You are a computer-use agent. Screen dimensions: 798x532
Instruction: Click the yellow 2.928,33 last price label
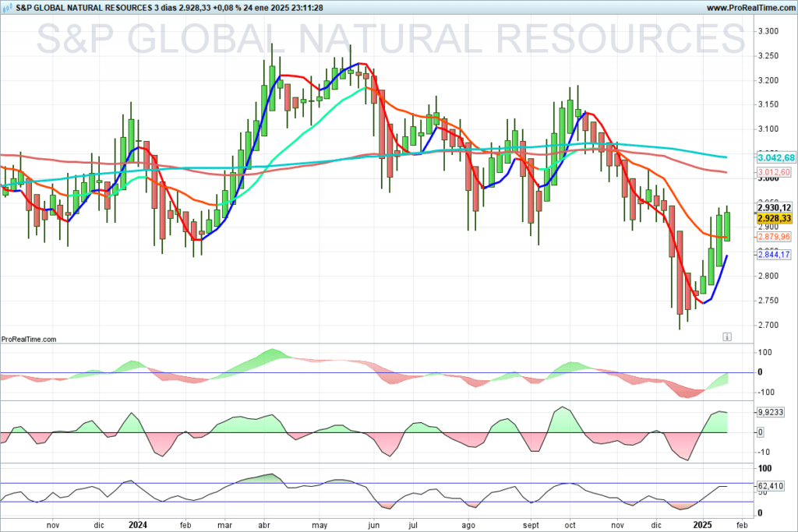[774, 219]
